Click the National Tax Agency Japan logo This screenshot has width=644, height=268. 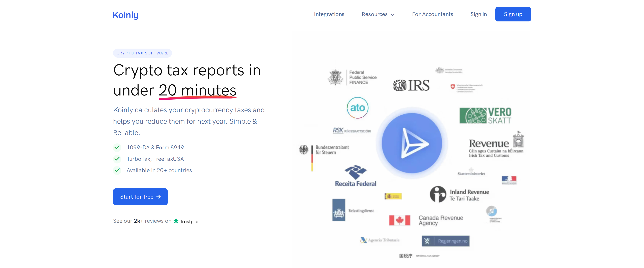(419, 256)
